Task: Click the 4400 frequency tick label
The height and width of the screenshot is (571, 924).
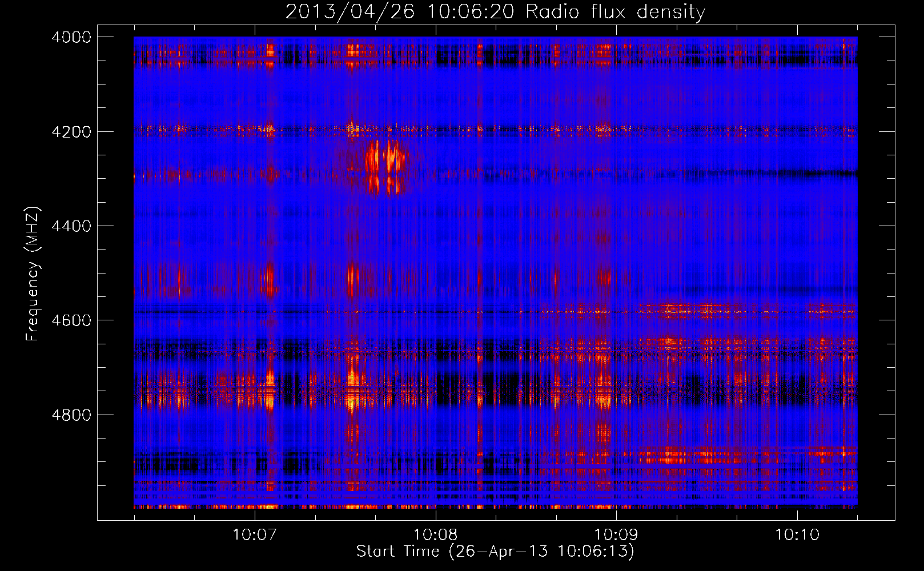Action: point(71,226)
